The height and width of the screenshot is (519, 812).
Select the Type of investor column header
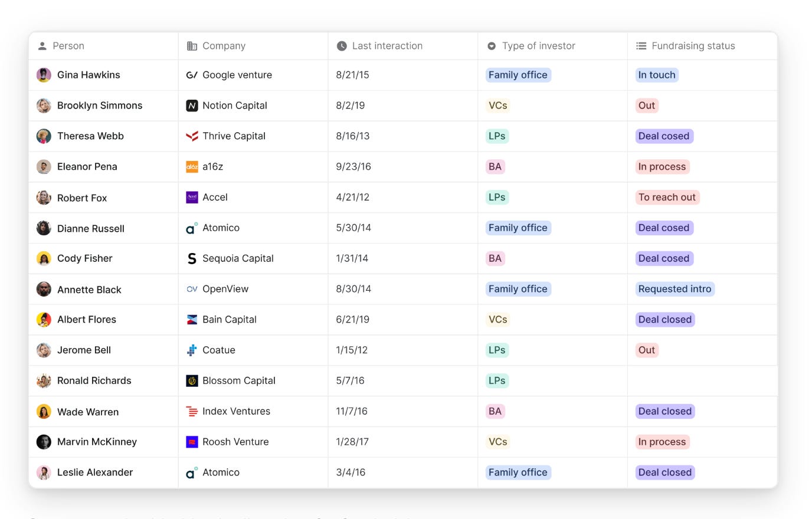(552, 46)
